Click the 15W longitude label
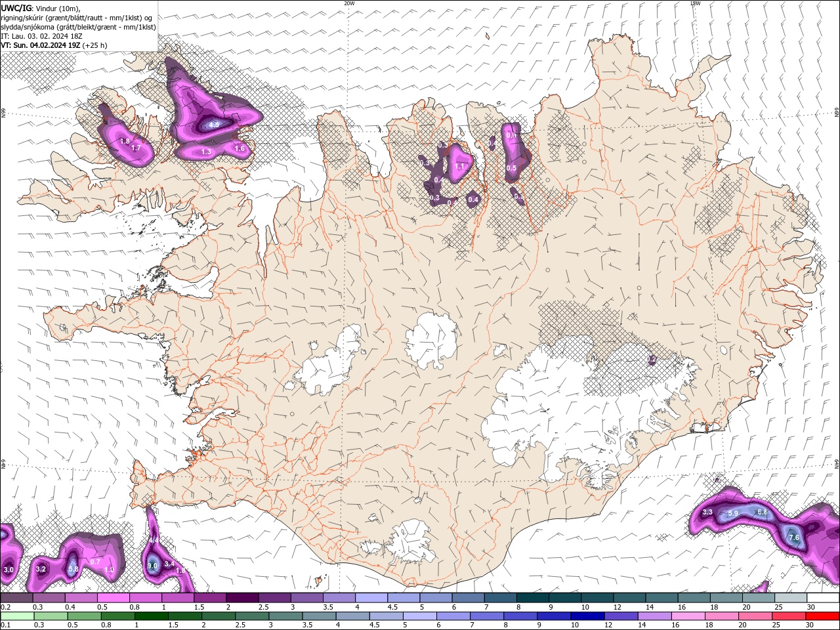This screenshot has width=840, height=630. (695, 3)
